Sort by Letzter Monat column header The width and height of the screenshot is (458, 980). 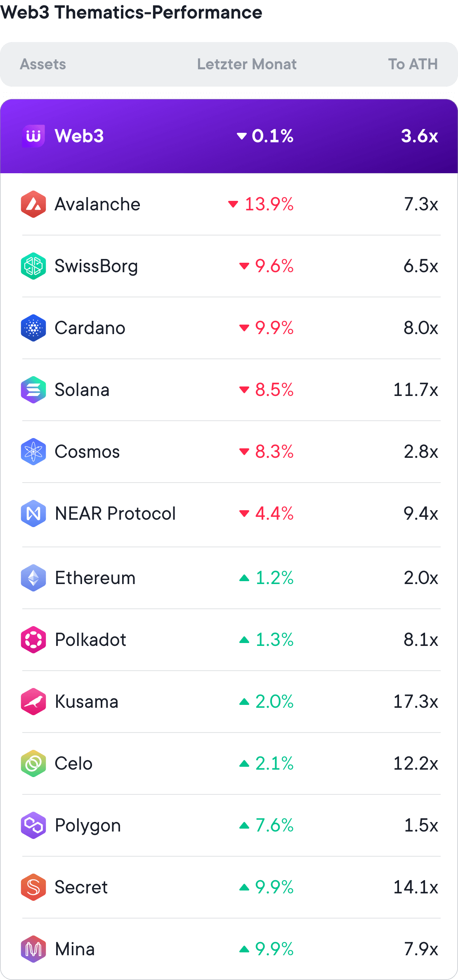247,64
